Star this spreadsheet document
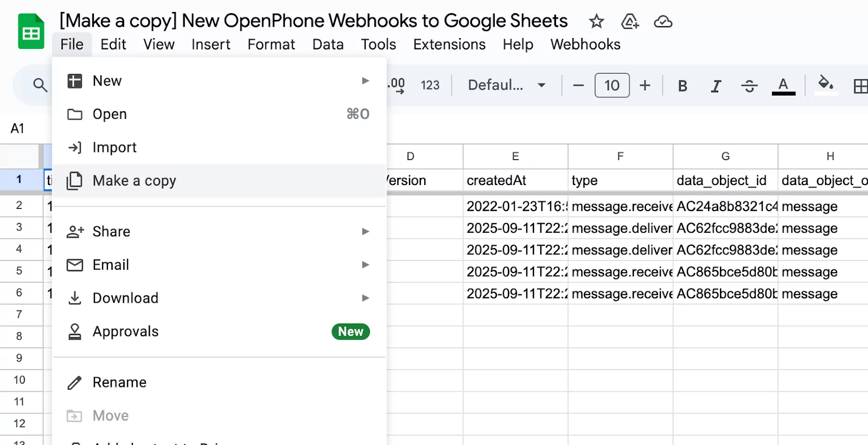868x445 pixels. 596,21
